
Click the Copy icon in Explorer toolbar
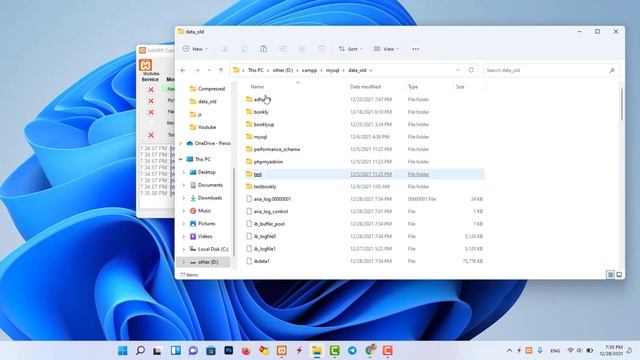pos(244,49)
